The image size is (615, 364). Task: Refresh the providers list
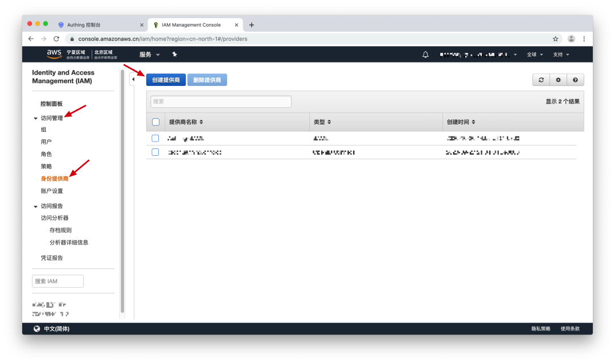(542, 80)
